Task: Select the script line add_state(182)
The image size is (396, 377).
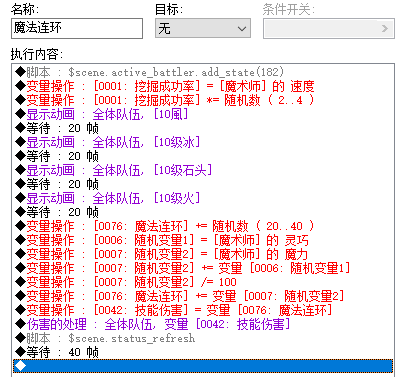Action: pos(203,72)
